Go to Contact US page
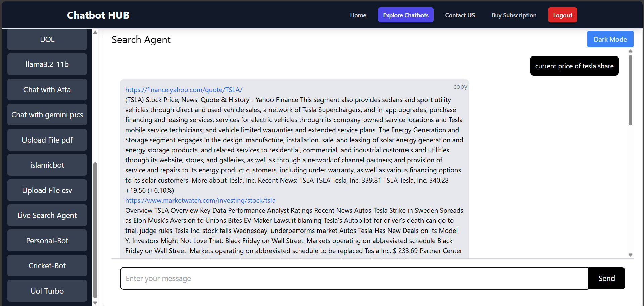This screenshot has height=306, width=644. (x=460, y=15)
